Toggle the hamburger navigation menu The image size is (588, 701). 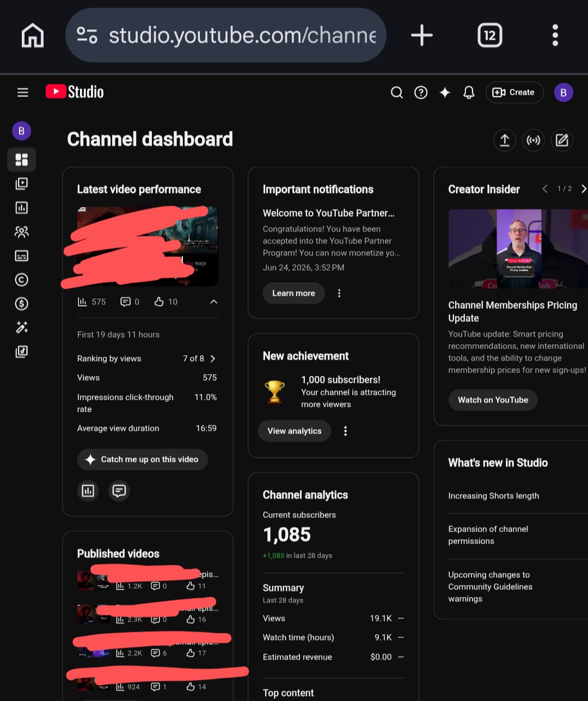point(23,93)
